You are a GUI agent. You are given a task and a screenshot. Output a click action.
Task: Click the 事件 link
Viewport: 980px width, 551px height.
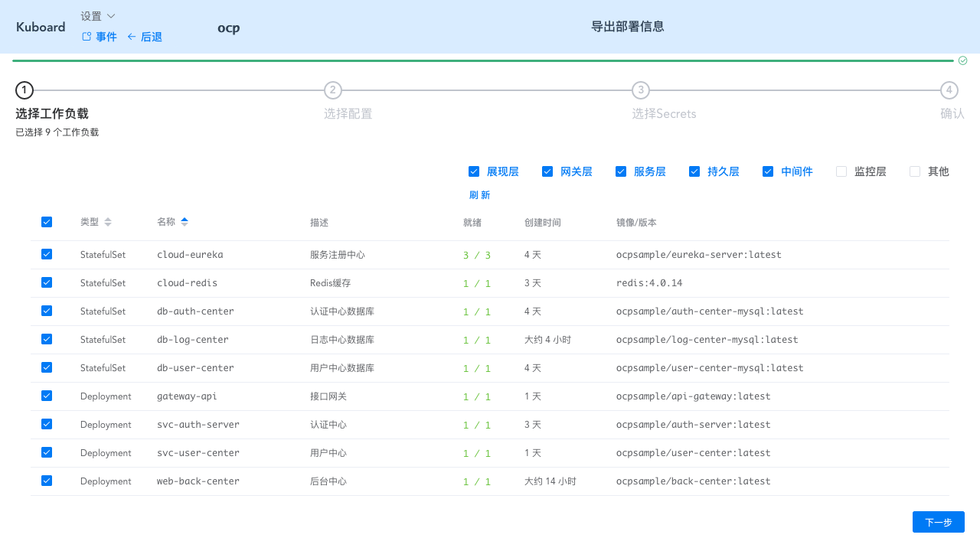(x=100, y=37)
